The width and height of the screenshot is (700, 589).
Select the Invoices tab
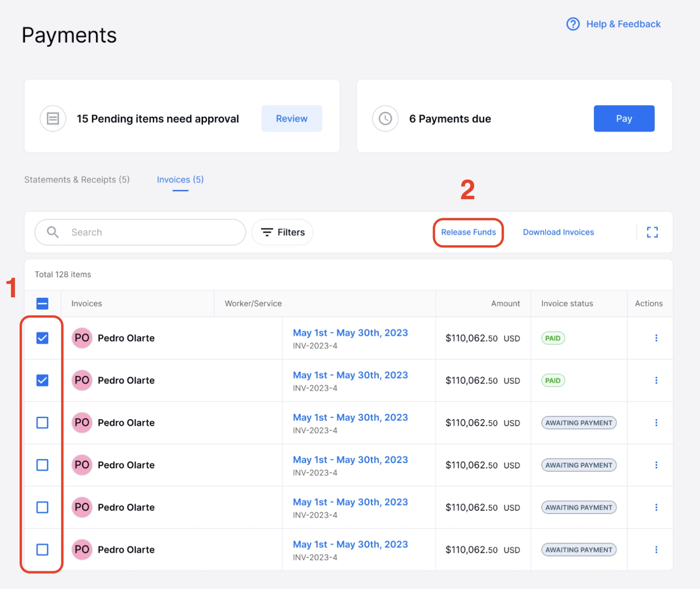tap(180, 179)
